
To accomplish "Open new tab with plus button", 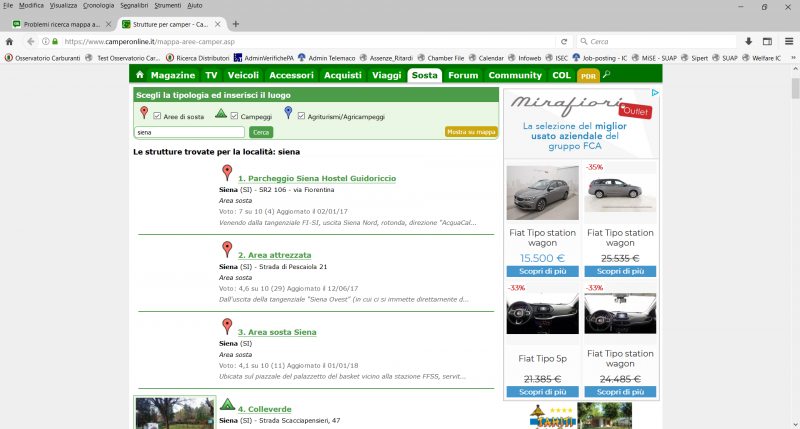I will tap(236, 23).
